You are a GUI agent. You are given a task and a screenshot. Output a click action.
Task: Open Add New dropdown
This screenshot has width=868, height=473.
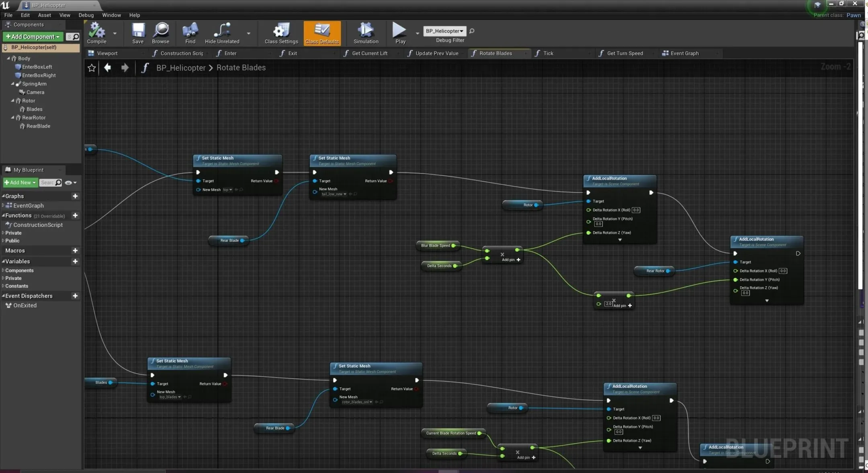coord(20,183)
